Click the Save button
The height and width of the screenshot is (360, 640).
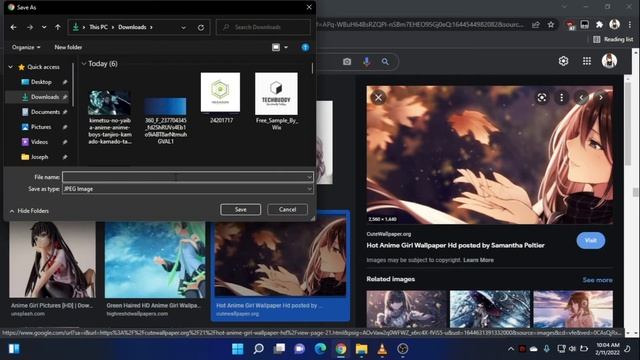(x=240, y=209)
